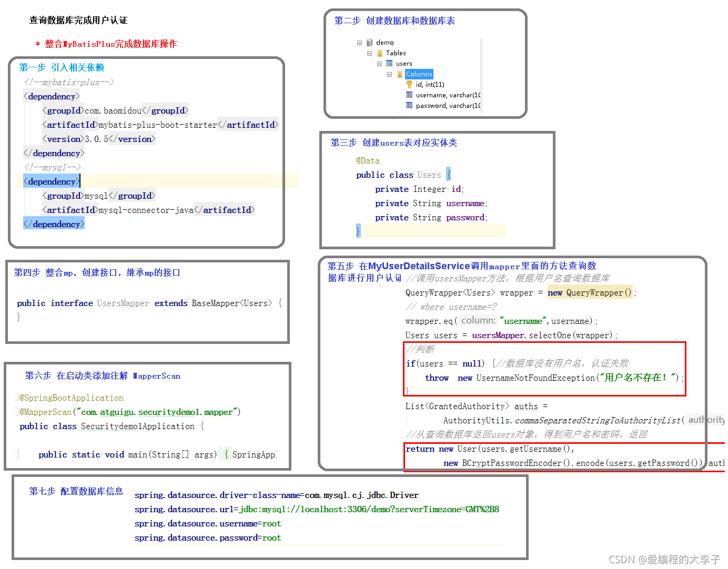Click the 'mysql-connector-java' artifactId text
This screenshot has height=569, width=728.
point(146,210)
